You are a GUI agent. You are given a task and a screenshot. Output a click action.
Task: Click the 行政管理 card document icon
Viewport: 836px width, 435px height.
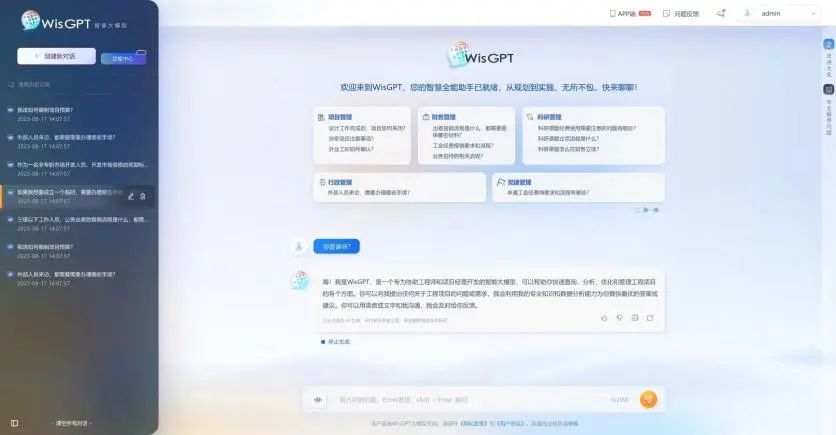tap(322, 182)
